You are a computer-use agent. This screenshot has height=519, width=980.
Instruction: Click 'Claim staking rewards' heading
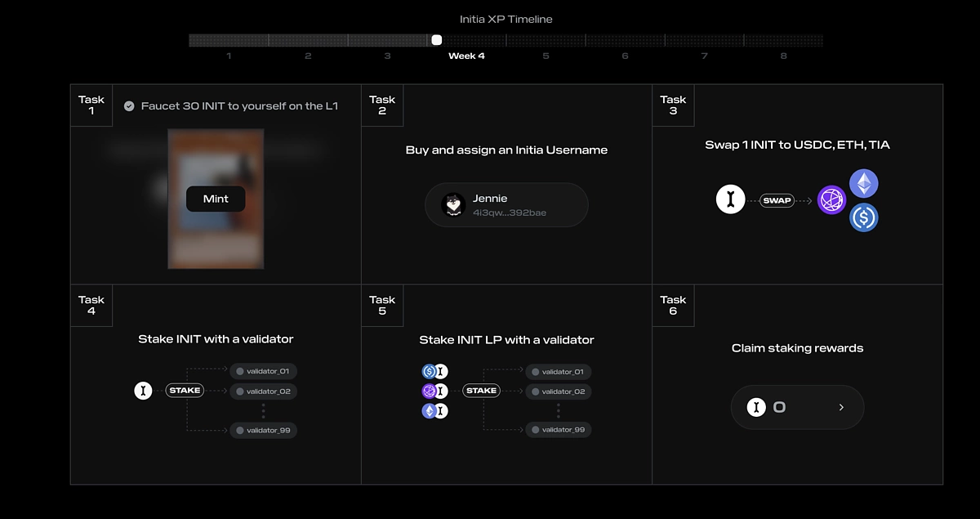click(x=798, y=348)
